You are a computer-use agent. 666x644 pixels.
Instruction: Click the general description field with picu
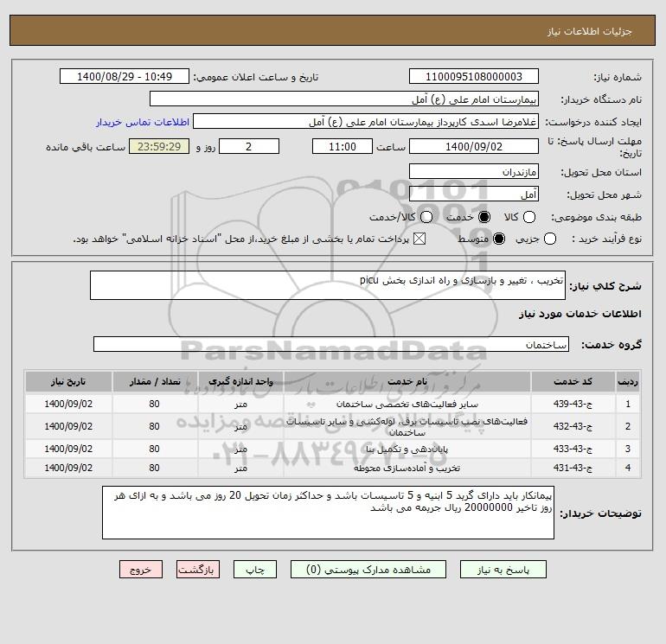pyautogui.click(x=328, y=285)
